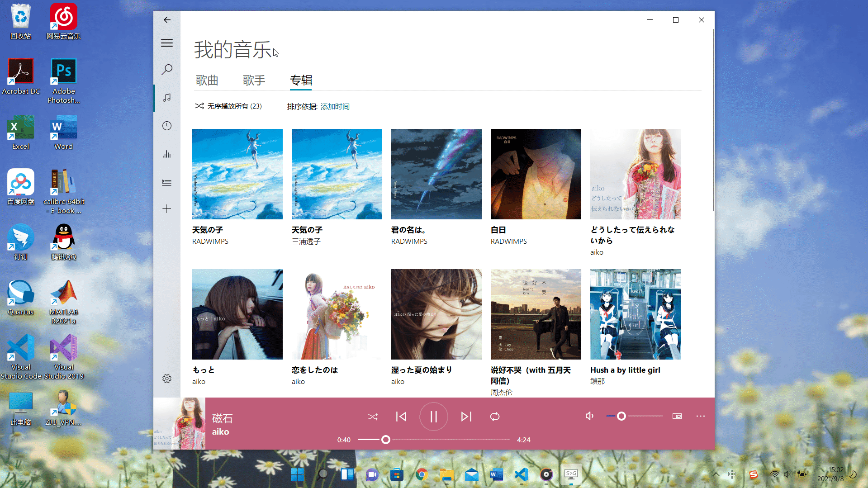
Task: Open Acrobat DC desktop icon
Action: click(21, 77)
